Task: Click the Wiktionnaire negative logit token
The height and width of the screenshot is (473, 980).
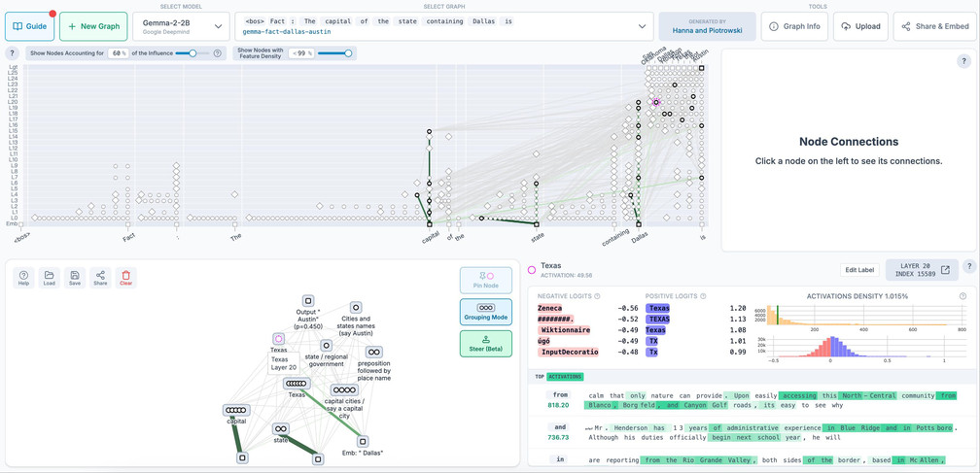Action: [x=564, y=329]
